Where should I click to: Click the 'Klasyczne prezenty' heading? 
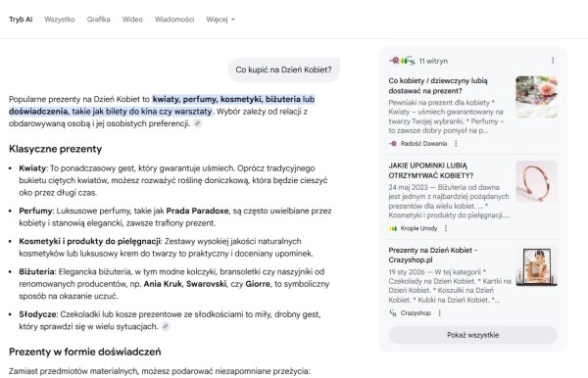click(56, 149)
